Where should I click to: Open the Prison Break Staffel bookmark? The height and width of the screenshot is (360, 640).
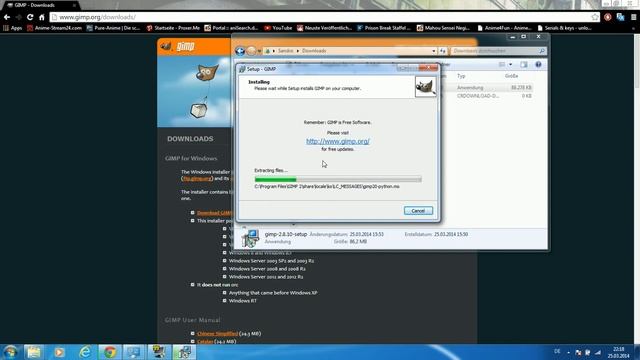click(384, 28)
